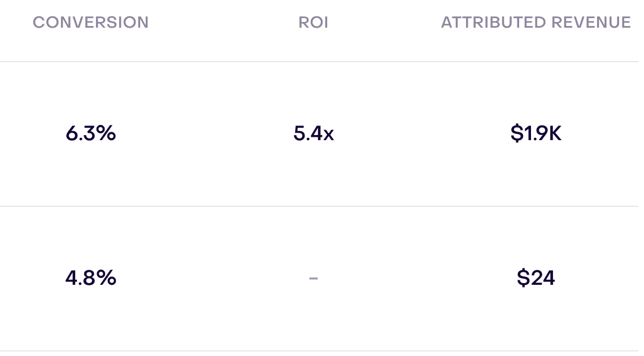This screenshot has height=356, width=644.
Task: Open the $1.9K attributed revenue cell
Action: tap(536, 133)
